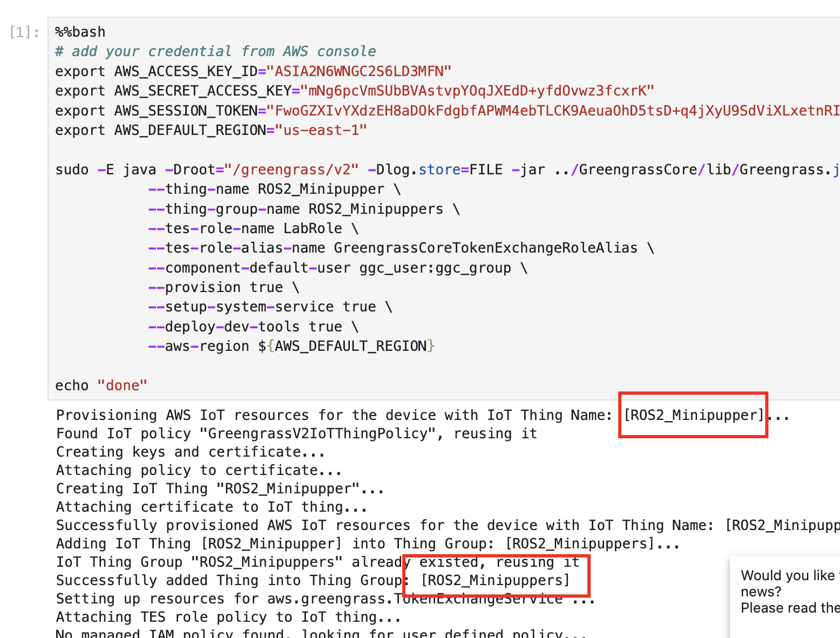Place cursor on the %%bash magic line

(80, 32)
